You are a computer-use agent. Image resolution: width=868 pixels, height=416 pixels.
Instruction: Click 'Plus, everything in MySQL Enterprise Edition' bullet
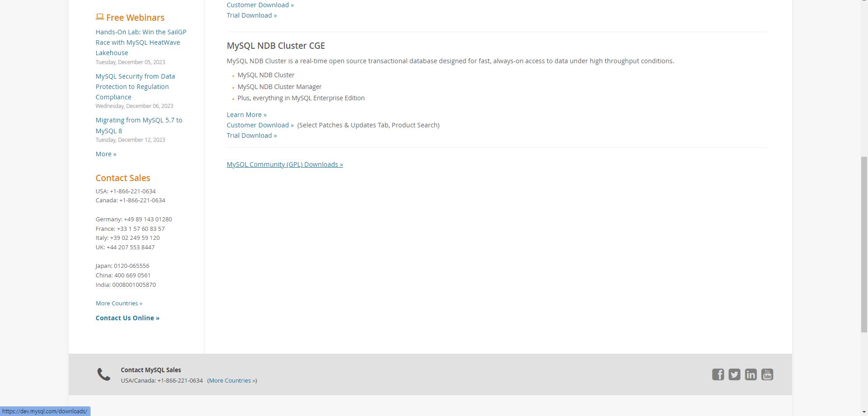pyautogui.click(x=301, y=98)
